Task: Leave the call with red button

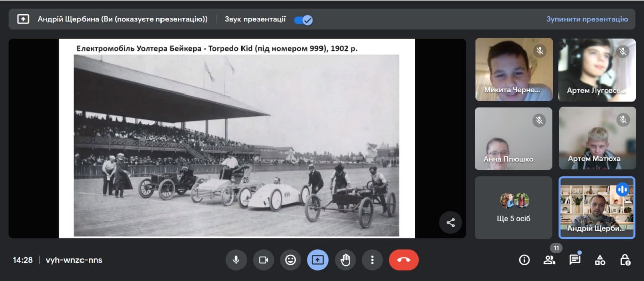Action: (x=404, y=260)
